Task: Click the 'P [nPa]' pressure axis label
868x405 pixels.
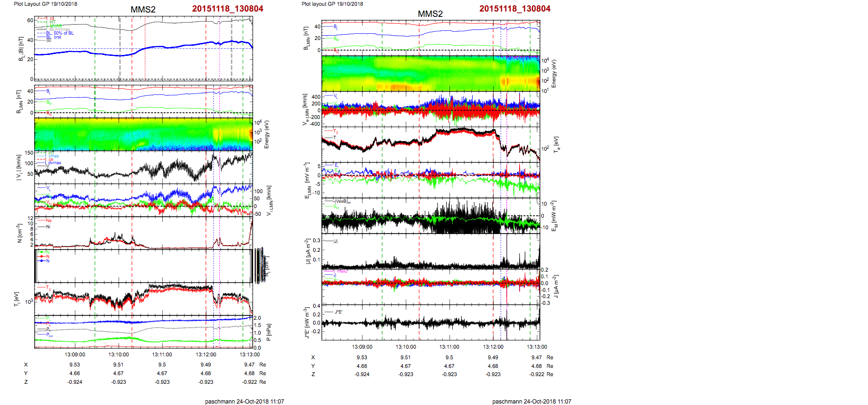Action: [x=268, y=332]
